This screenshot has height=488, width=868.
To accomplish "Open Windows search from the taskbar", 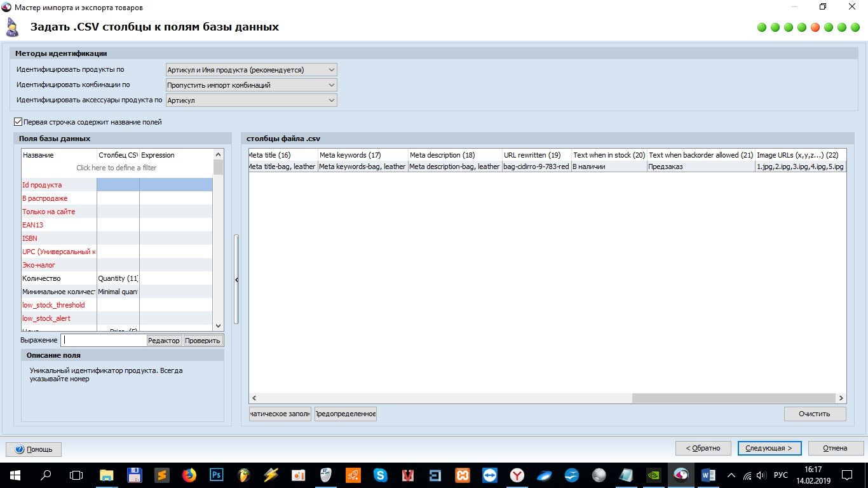I will point(46,475).
